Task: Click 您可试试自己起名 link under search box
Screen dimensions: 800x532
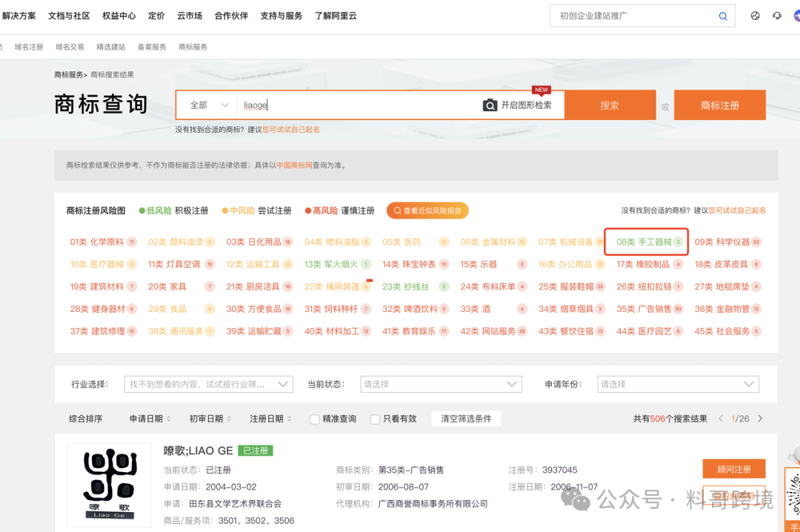Action: (x=291, y=130)
